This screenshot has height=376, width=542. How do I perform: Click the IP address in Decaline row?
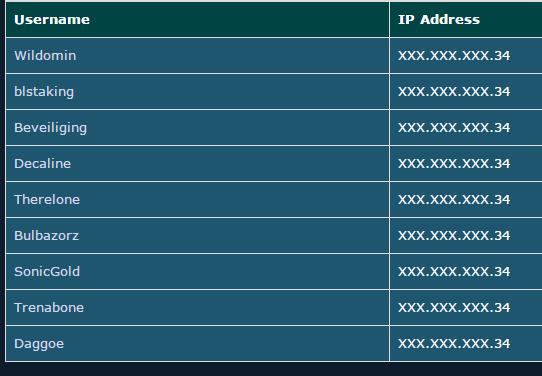pyautogui.click(x=454, y=163)
